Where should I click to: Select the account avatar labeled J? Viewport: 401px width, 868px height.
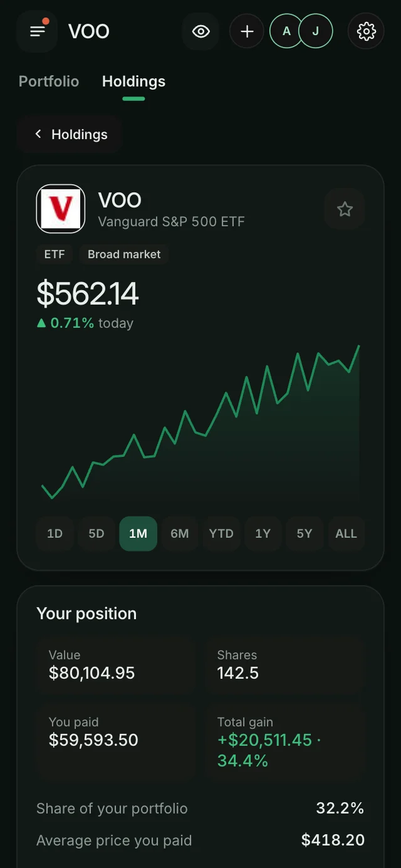click(315, 31)
